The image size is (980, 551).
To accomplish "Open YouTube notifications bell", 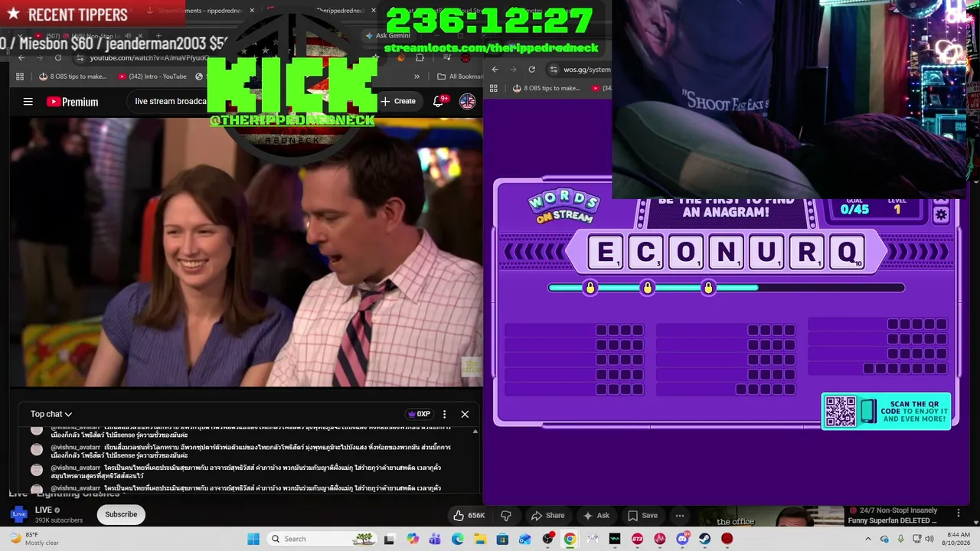I will point(439,101).
